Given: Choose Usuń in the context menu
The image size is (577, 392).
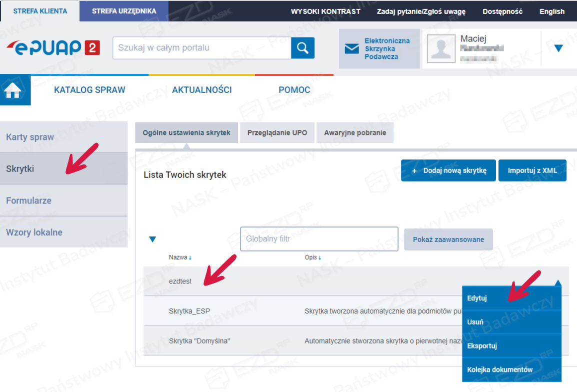Looking at the screenshot, I should 475,322.
